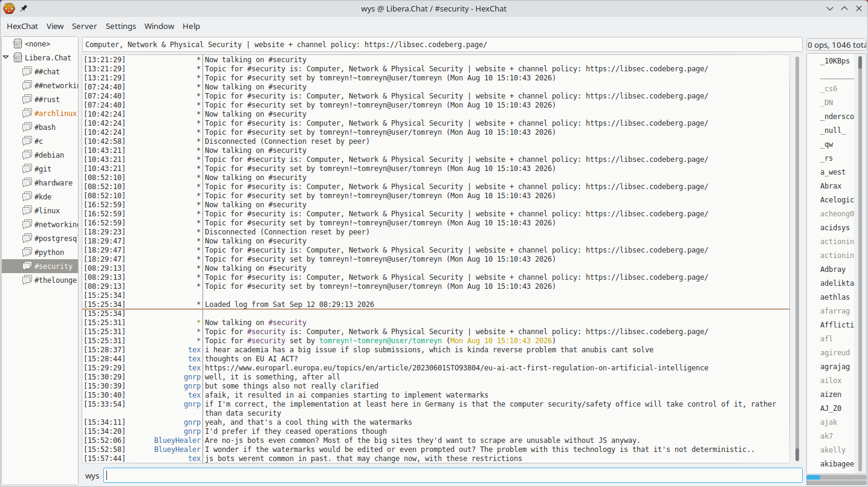This screenshot has width=868, height=487.
Task: Click the #debian channel icon
Action: pyautogui.click(x=27, y=155)
